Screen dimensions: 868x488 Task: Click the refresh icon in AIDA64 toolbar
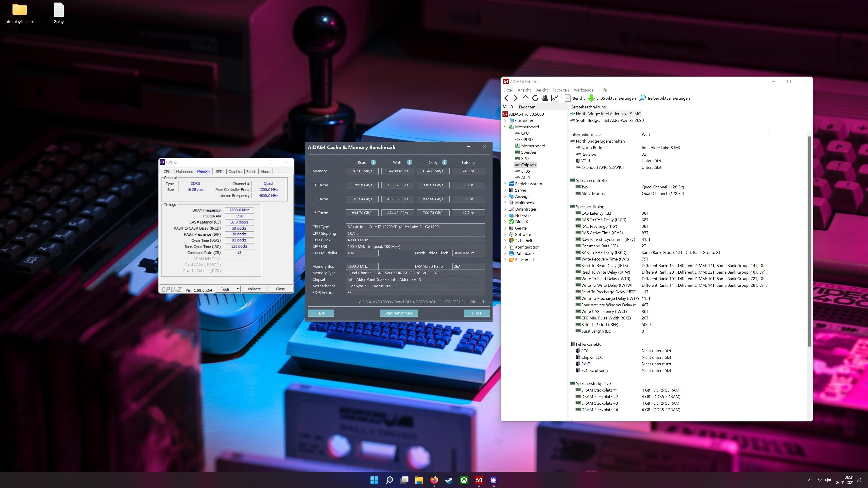(535, 98)
